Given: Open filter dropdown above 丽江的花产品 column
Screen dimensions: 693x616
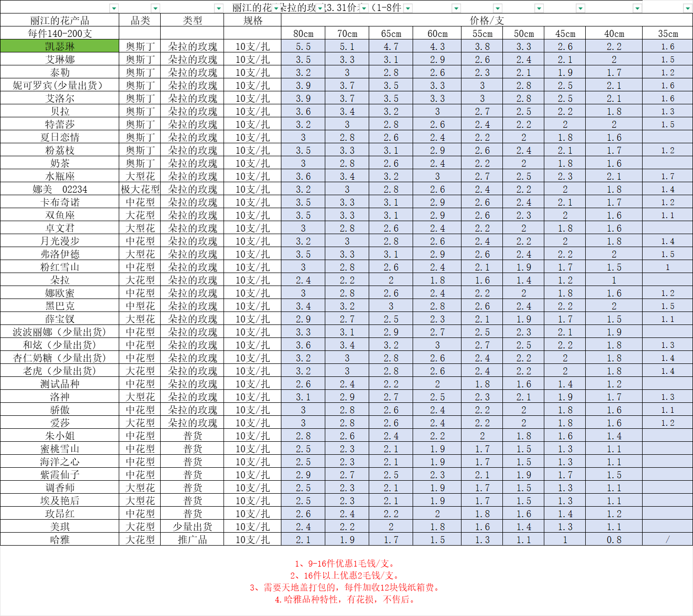Looking at the screenshot, I should (114, 8).
